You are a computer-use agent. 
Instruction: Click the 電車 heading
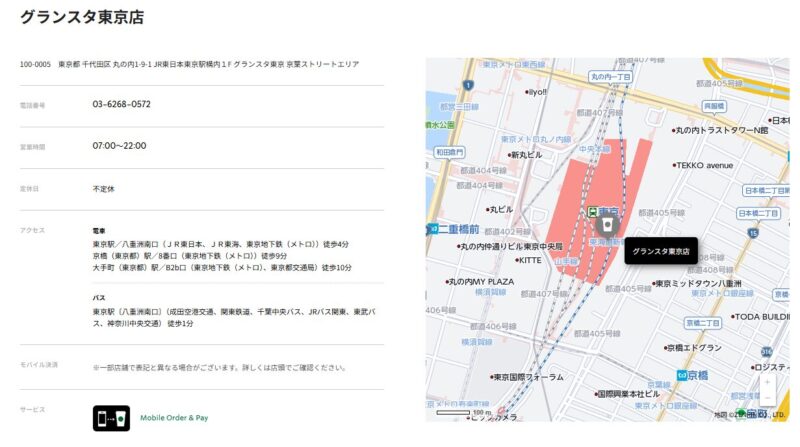pos(99,231)
